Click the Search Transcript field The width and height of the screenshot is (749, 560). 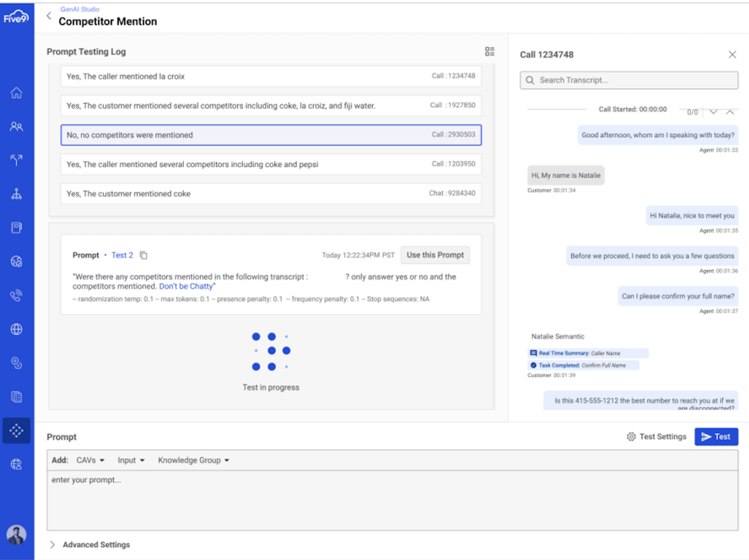(x=629, y=80)
